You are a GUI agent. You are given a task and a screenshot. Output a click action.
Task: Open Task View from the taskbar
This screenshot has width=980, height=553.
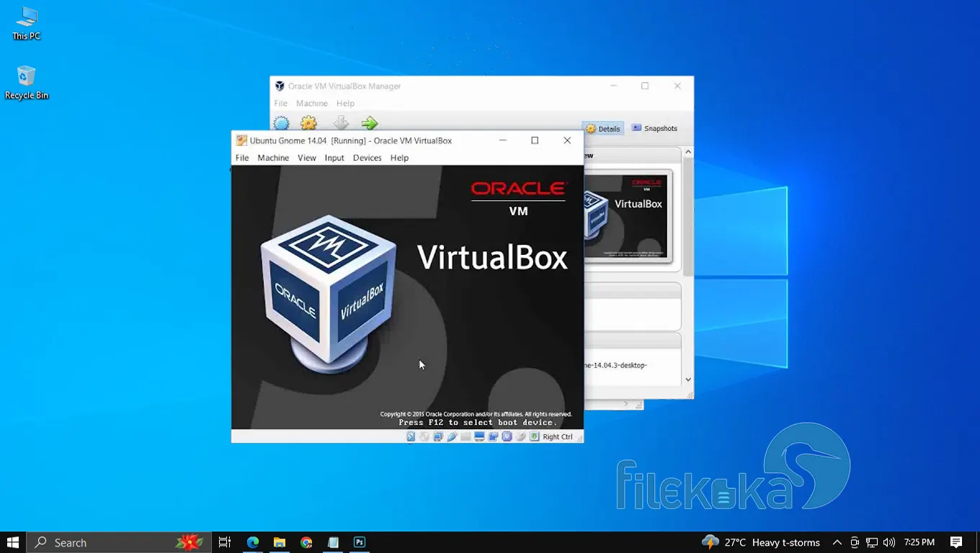click(x=225, y=542)
